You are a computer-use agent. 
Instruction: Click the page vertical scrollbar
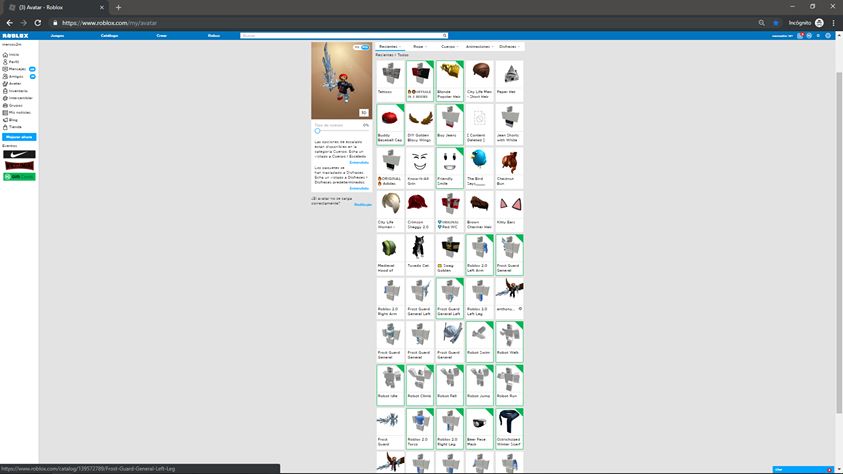coord(839,242)
